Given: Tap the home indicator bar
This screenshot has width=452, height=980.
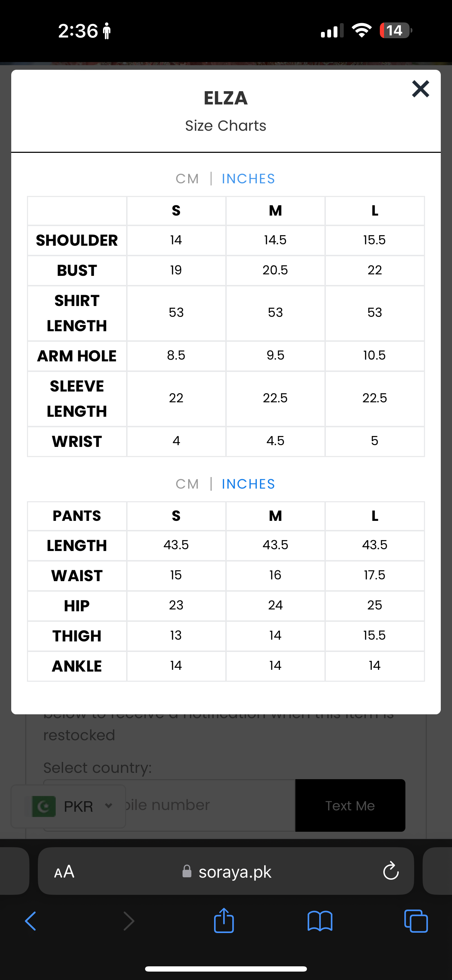Looking at the screenshot, I should [x=226, y=968].
